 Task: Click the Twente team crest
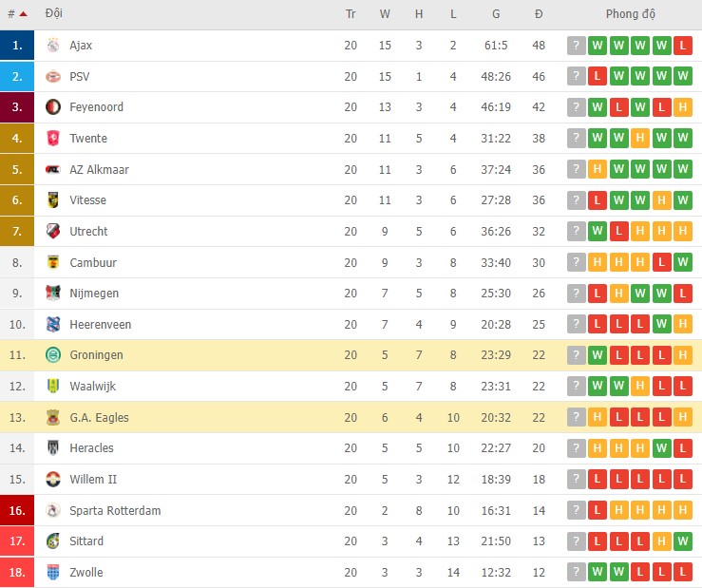click(x=53, y=139)
